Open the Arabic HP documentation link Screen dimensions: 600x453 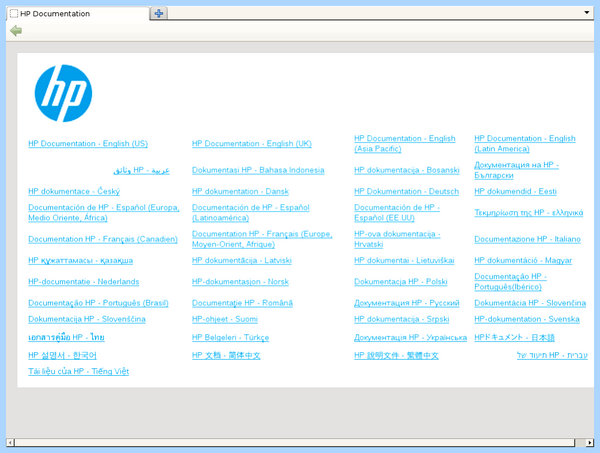click(x=141, y=170)
